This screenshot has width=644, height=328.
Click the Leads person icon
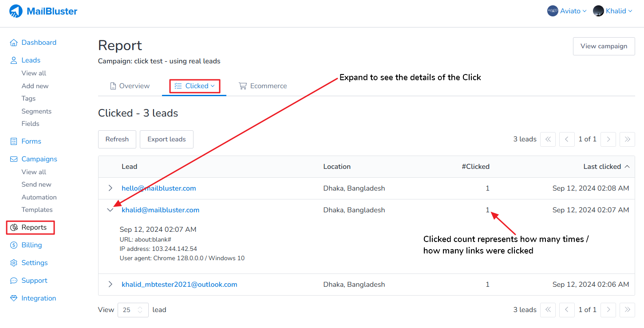coord(14,60)
